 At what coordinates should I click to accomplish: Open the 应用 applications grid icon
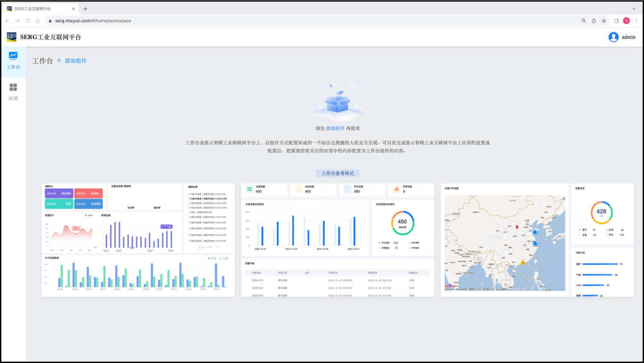coord(13,87)
